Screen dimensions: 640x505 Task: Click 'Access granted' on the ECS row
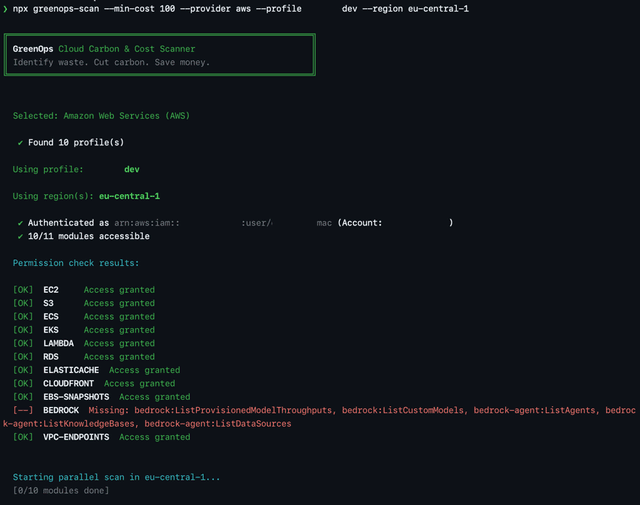click(x=119, y=317)
